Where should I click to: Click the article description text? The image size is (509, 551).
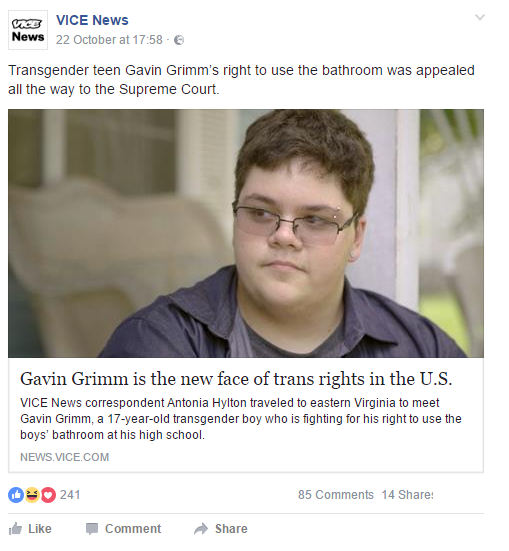241,419
